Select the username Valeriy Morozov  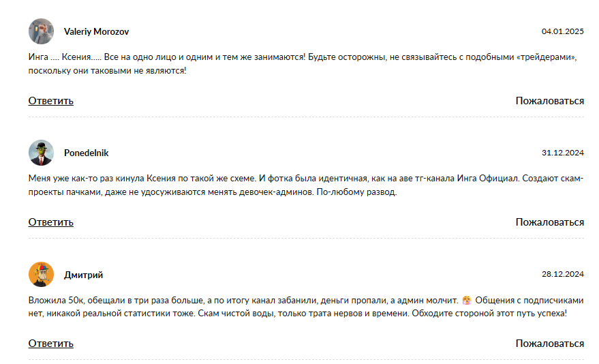click(96, 32)
